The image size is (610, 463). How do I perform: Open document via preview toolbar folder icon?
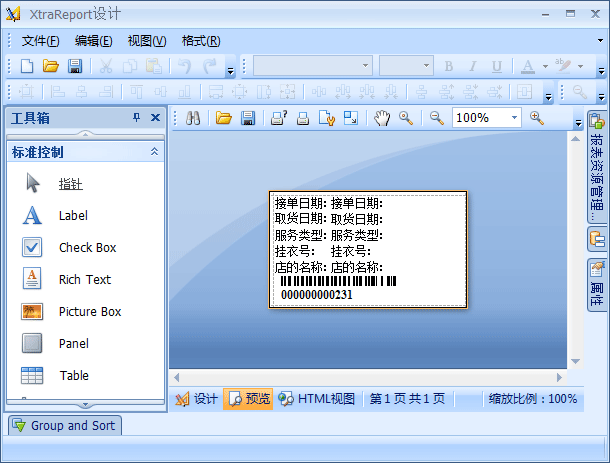[224, 118]
